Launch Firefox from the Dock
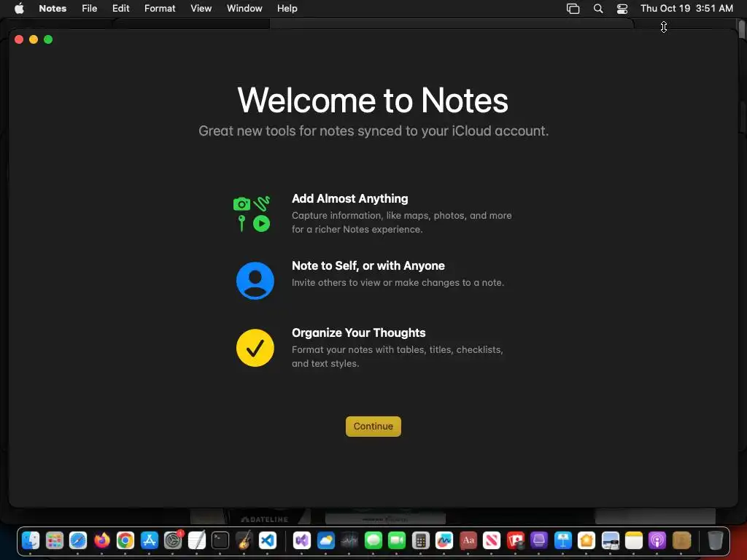747x560 pixels. (x=102, y=540)
